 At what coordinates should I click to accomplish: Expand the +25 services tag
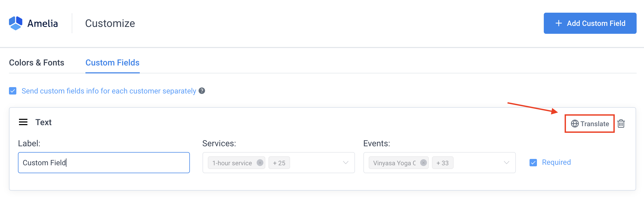[x=279, y=163]
